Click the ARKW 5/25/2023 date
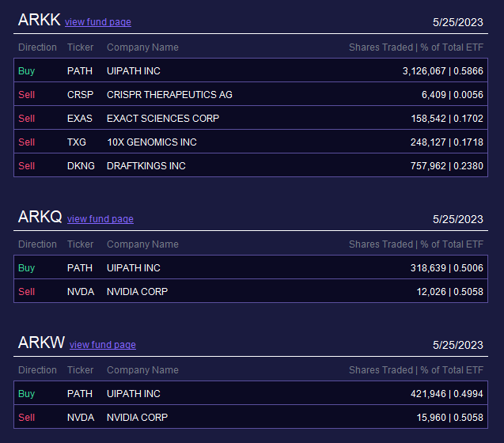The image size is (504, 443). click(457, 345)
